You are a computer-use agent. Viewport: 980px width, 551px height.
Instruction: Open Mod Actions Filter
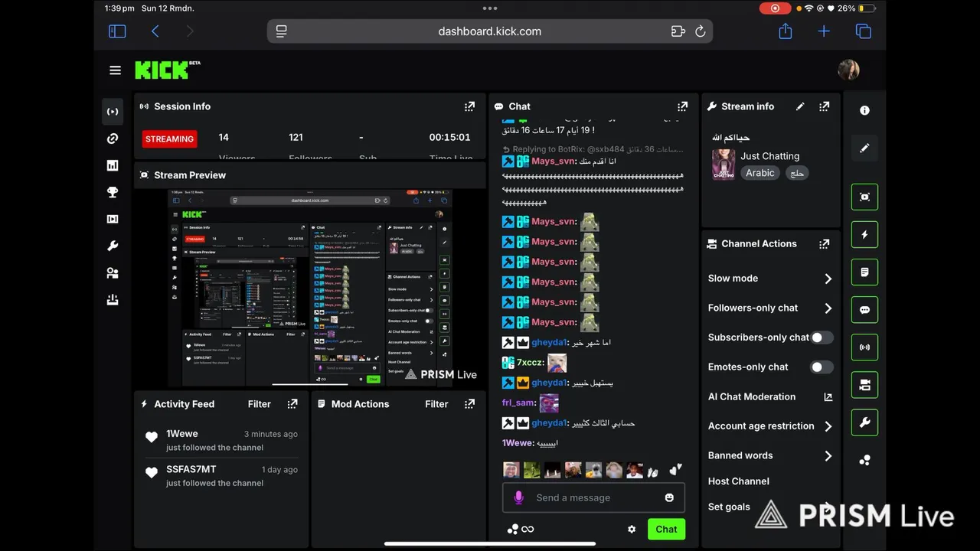coord(436,404)
